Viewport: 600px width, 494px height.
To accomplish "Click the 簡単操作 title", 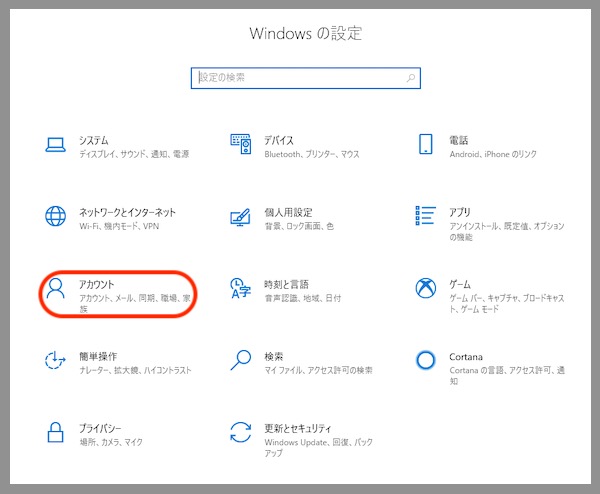I will click(x=98, y=357).
